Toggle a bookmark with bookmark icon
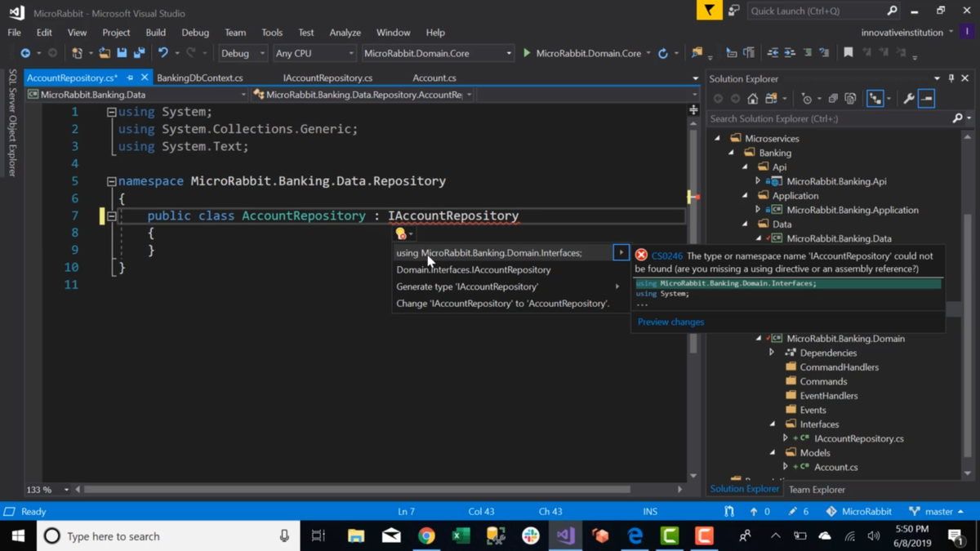 (849, 53)
